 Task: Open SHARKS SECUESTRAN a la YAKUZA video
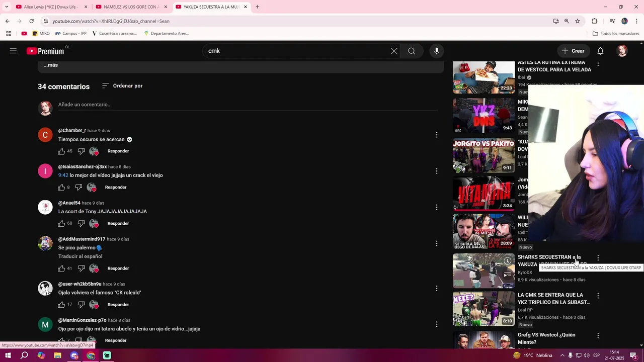click(x=484, y=271)
